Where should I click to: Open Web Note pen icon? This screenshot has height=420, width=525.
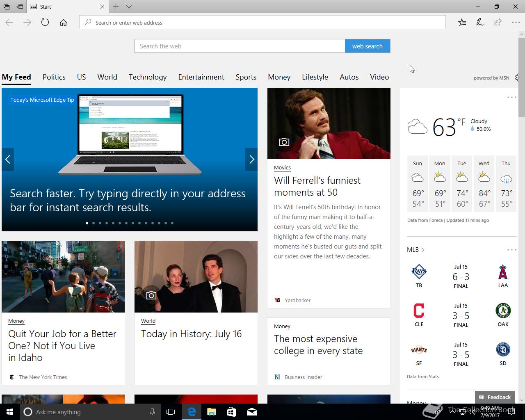pos(479,23)
